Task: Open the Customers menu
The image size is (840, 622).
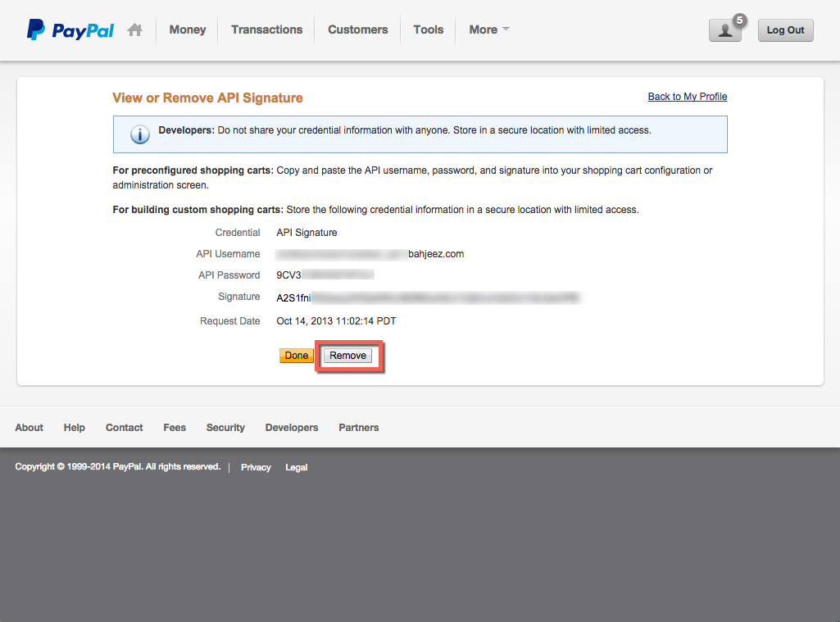Action: coord(358,30)
